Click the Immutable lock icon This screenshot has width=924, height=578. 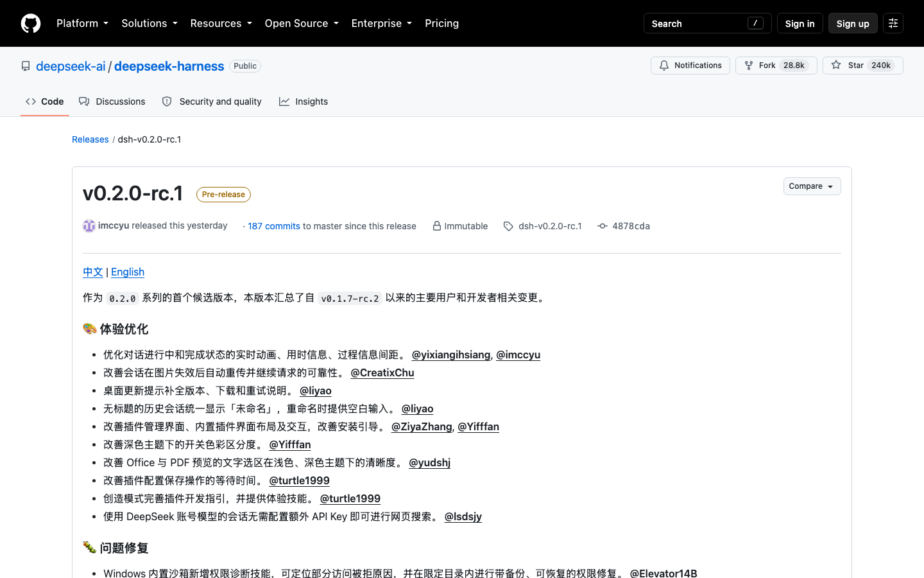pos(437,226)
